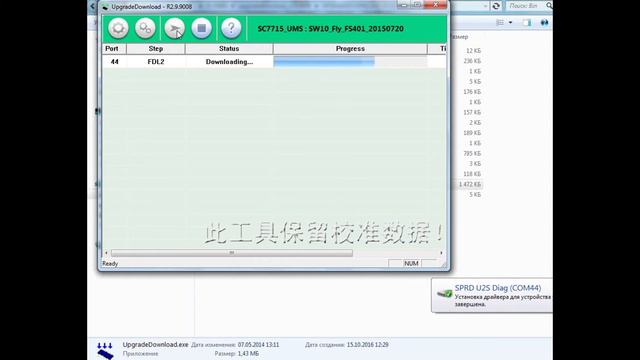Screen dimensions: 640x360
Task: Select the Step column header
Action: tap(156, 49)
